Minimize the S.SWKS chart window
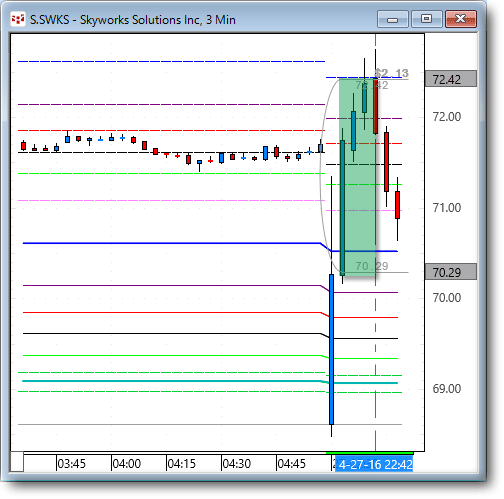 393,19
